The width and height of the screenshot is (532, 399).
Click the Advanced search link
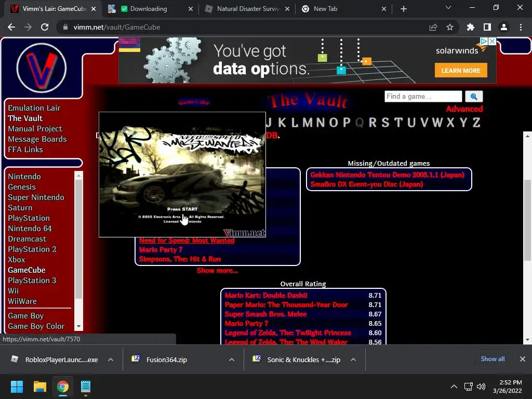coord(464,109)
